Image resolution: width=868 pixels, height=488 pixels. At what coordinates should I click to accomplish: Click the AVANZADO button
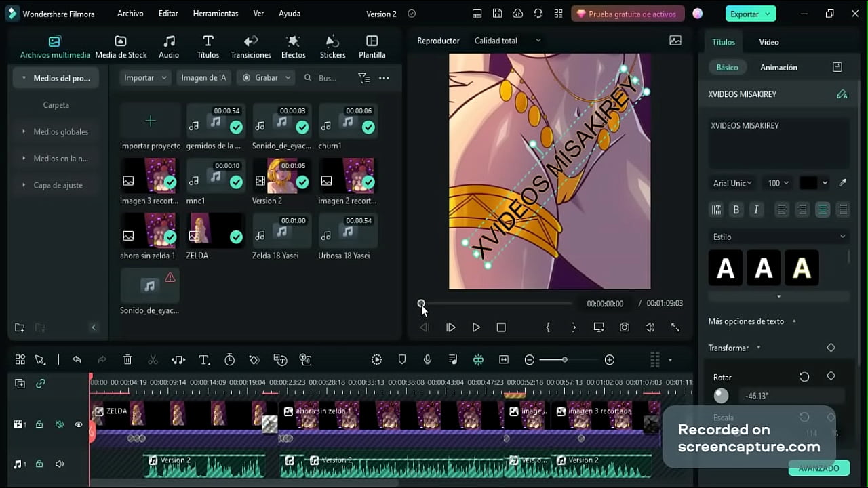[818, 468]
